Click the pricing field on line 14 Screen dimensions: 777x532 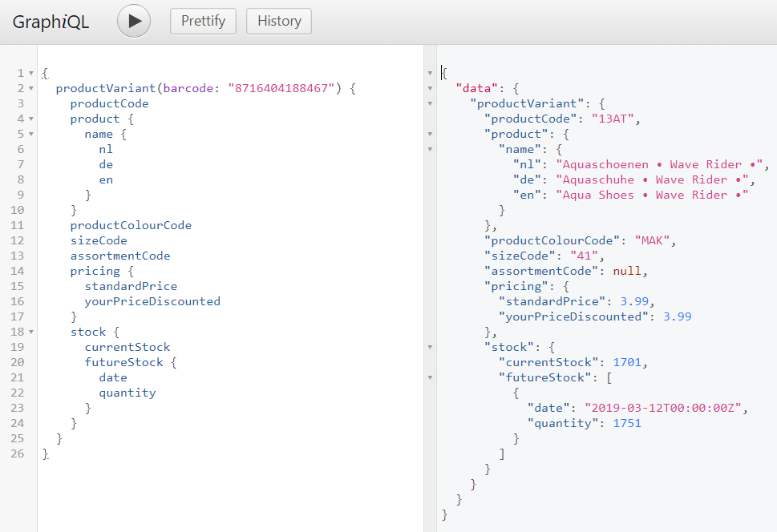(x=95, y=271)
